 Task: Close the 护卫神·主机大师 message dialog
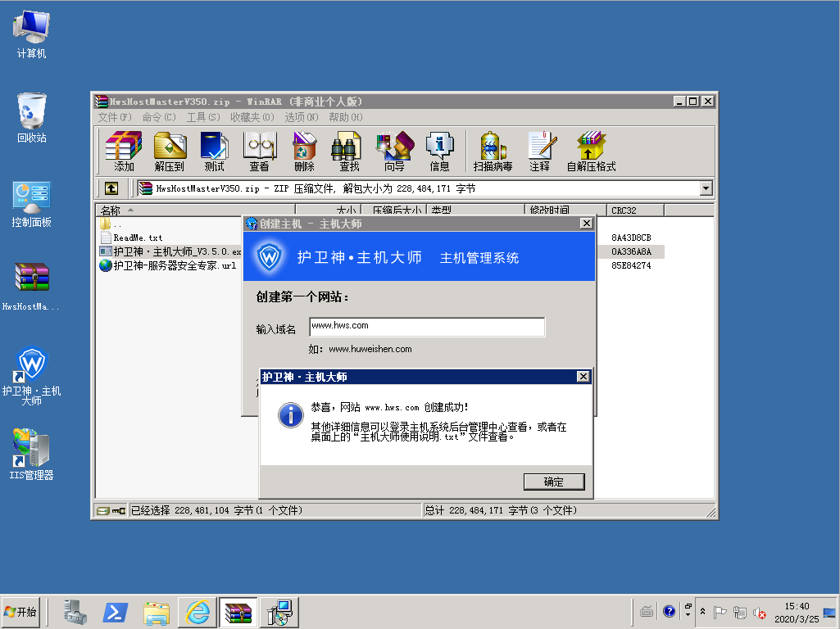[x=583, y=377]
